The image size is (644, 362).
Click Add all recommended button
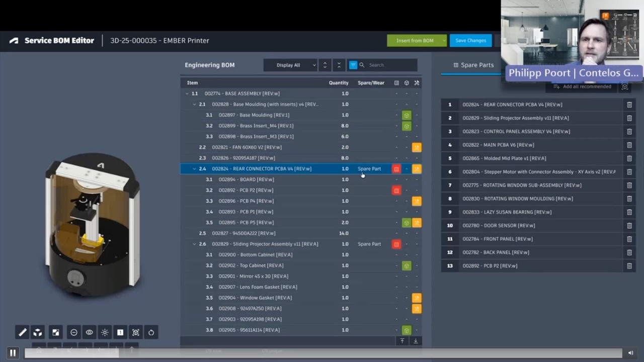pos(582,86)
